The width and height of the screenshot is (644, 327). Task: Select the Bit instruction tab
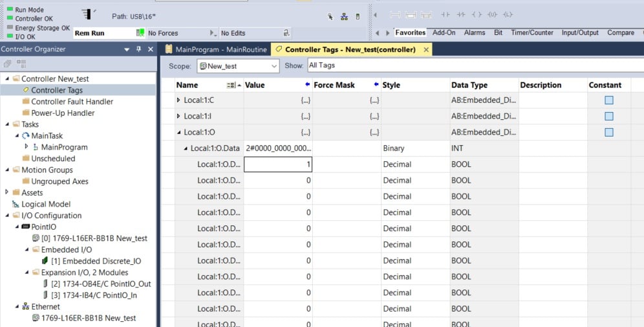499,32
